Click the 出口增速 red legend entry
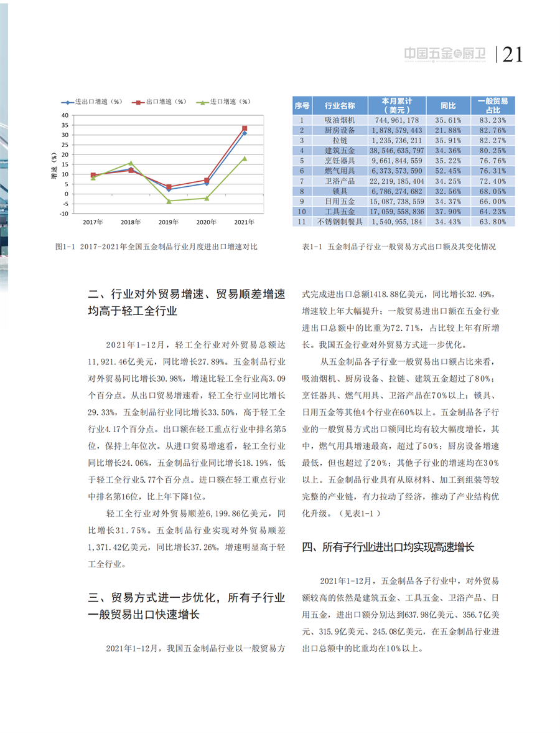 pos(159,102)
